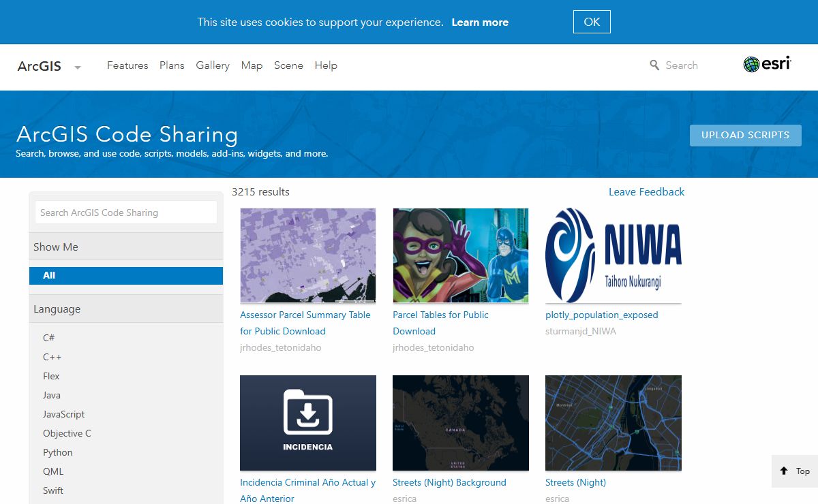Open the NIWA logo thumbnail
This screenshot has width=818, height=504.
click(613, 255)
